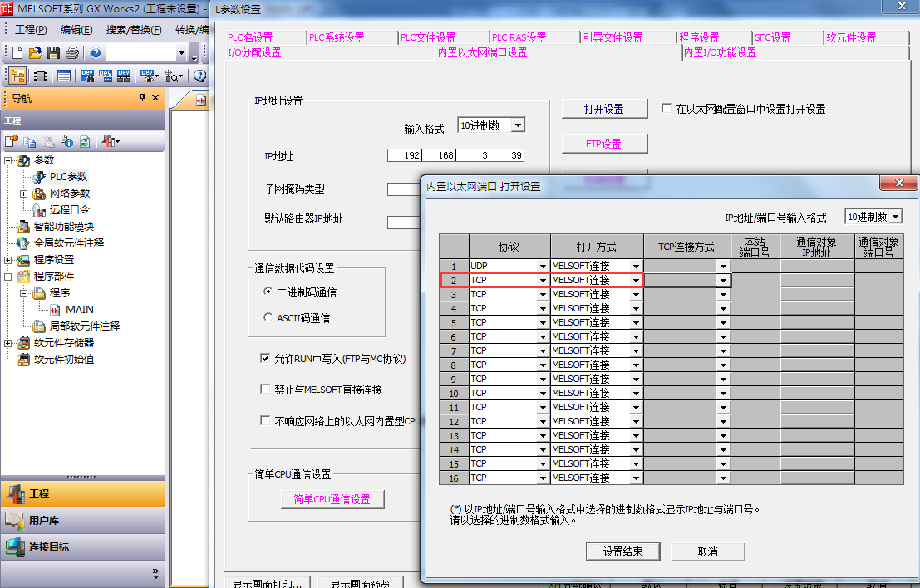Open the 搜索/替换(F) menu
Image resolution: width=920 pixels, height=588 pixels.
tap(134, 29)
